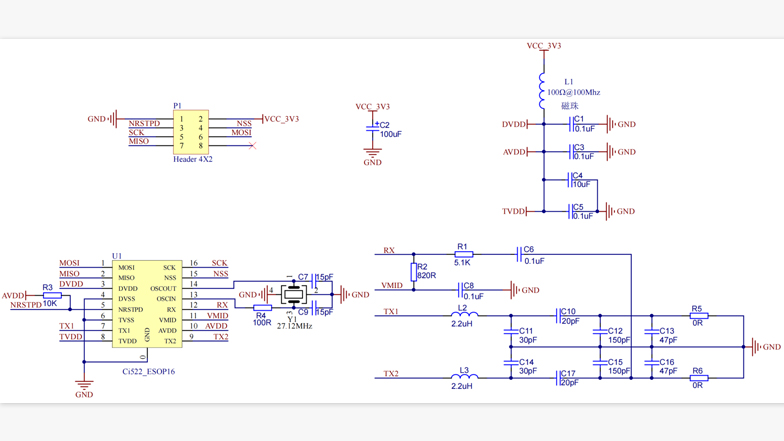Image resolution: width=784 pixels, height=441 pixels.
Task: Click the P1 Header 4X2 connector
Action: (191, 132)
